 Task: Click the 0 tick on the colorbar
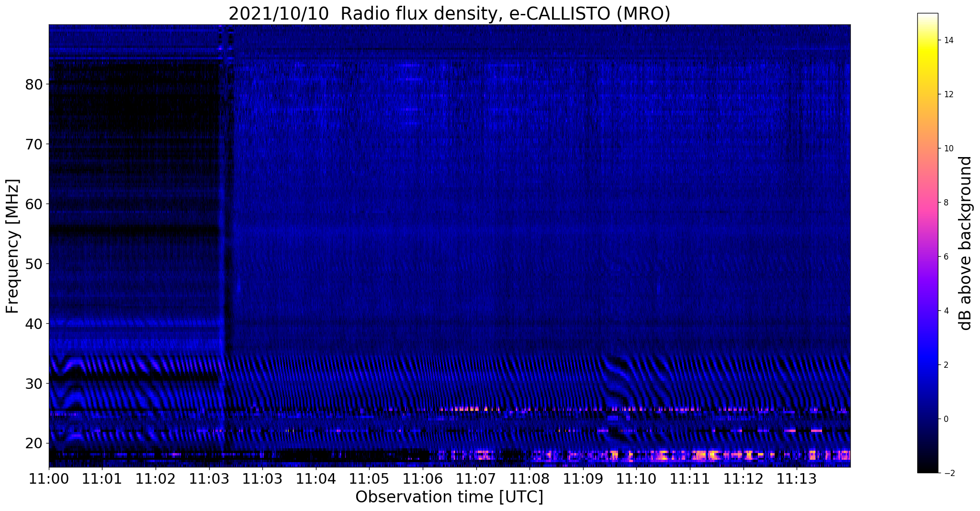[x=946, y=419]
